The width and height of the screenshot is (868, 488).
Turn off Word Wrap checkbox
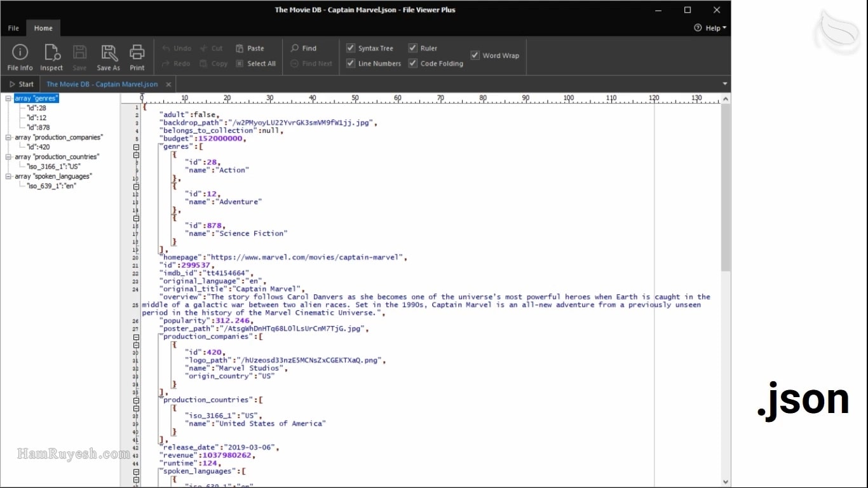coord(475,56)
